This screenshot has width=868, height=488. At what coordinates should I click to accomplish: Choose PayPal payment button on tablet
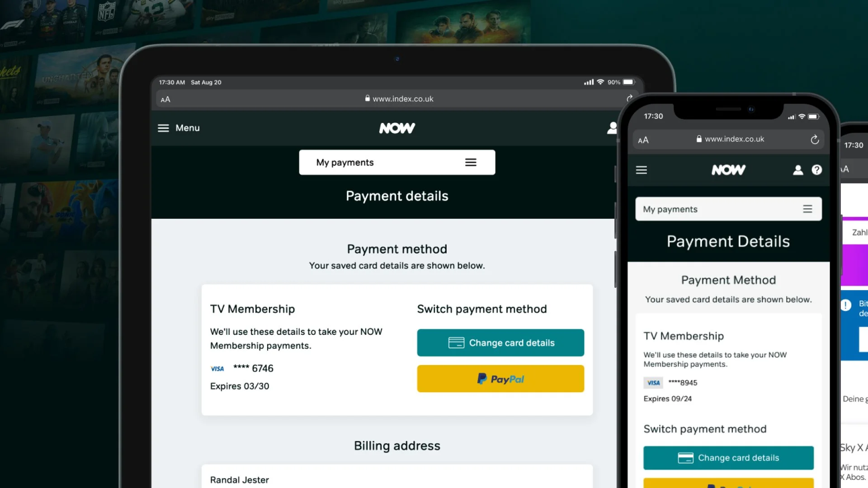click(500, 379)
